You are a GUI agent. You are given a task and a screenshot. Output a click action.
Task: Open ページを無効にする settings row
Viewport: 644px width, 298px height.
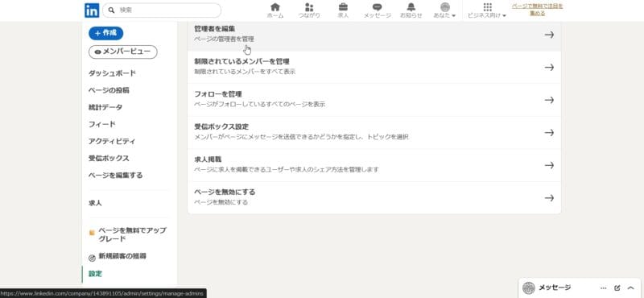click(x=374, y=197)
